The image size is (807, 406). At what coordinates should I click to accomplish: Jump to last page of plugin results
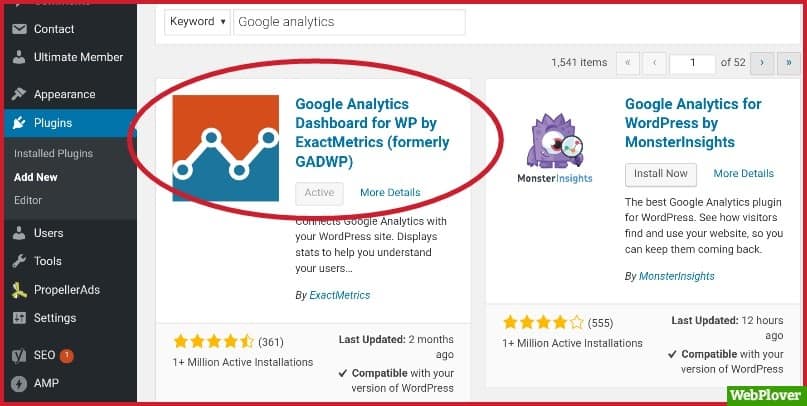(x=787, y=63)
